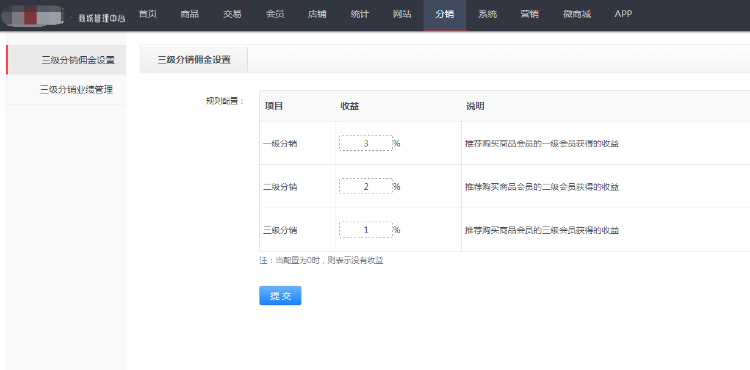Image resolution: width=750 pixels, height=370 pixels.
Task: Click the 三级会员获得的收益 description text
Action: coord(542,230)
